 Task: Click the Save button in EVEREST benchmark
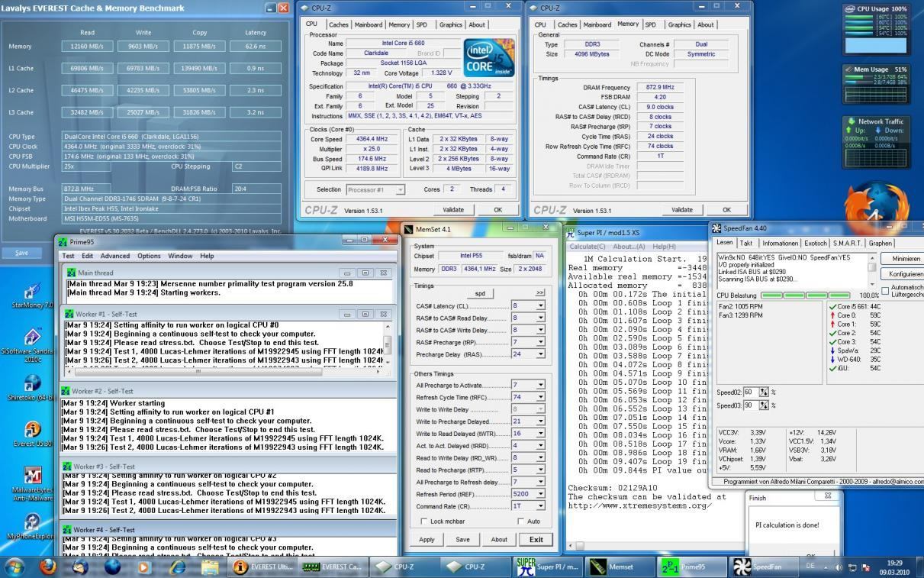pos(21,253)
